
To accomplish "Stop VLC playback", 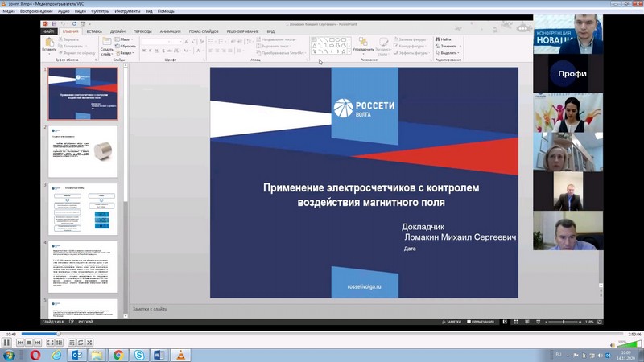I will [x=29, y=343].
